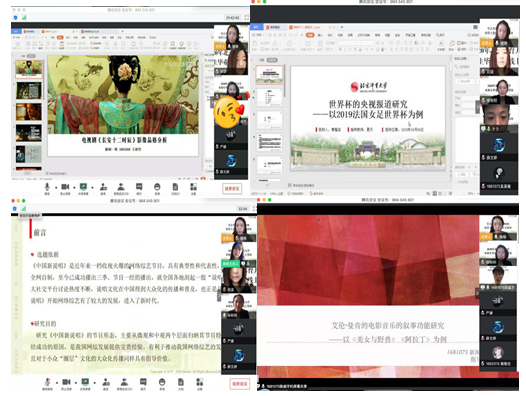Expand share screen options arrow in top-left window
526x396 pixels.
coord(92,187)
